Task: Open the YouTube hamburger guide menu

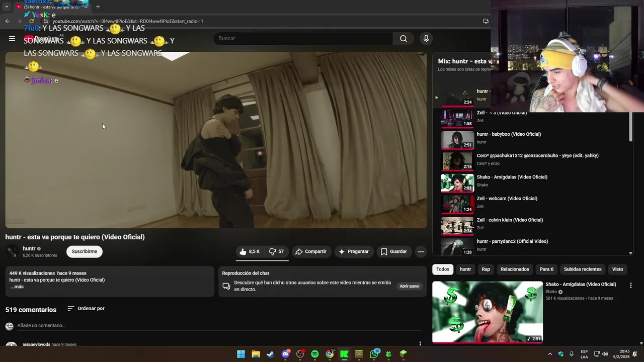Action: (12, 39)
